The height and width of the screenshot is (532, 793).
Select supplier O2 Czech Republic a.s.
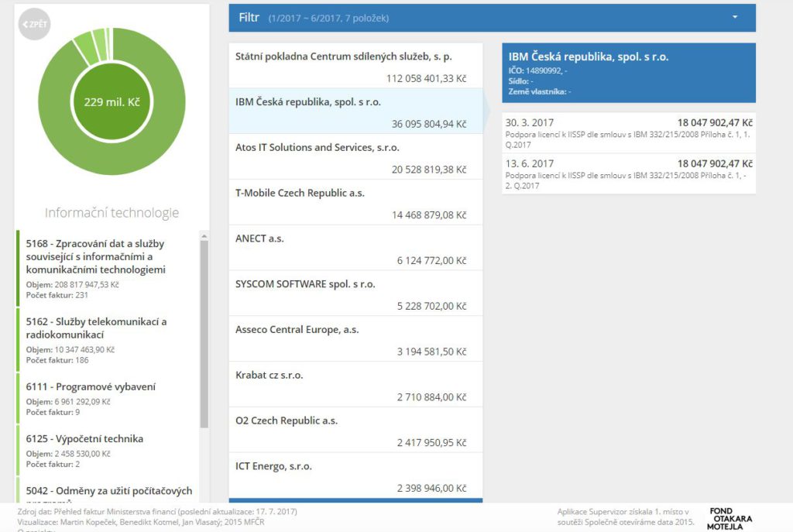(x=355, y=430)
